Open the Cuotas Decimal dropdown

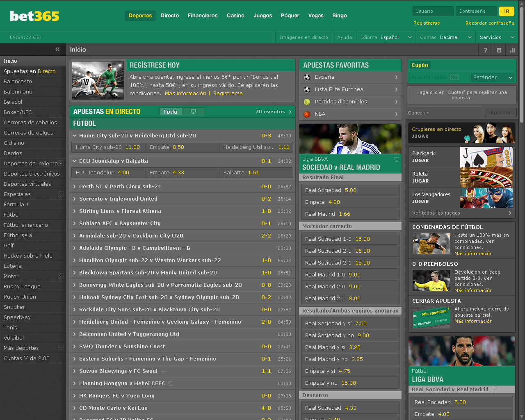445,37
